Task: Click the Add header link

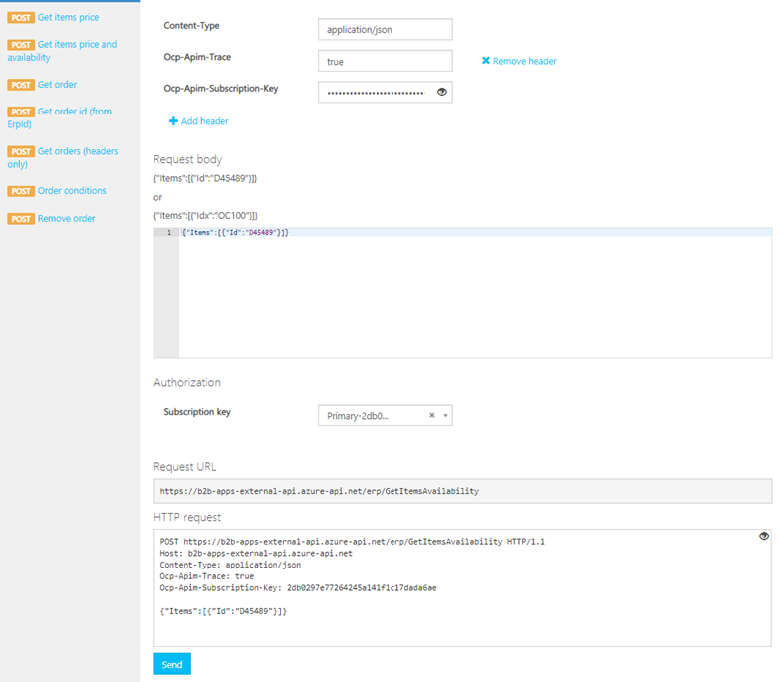Action: [204, 121]
